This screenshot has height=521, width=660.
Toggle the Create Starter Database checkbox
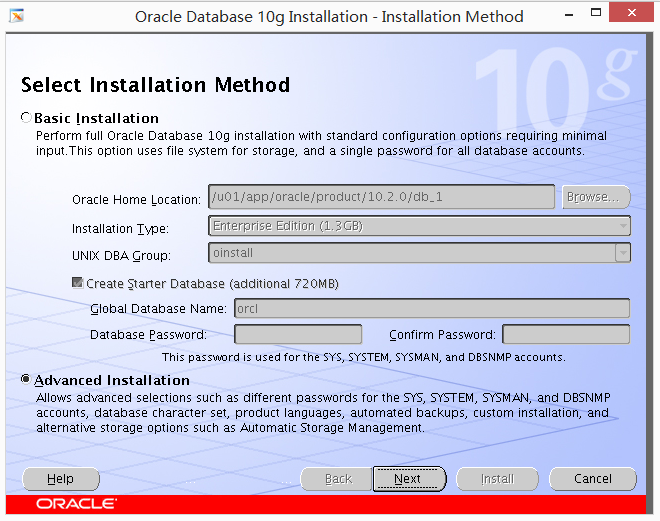pos(77,283)
